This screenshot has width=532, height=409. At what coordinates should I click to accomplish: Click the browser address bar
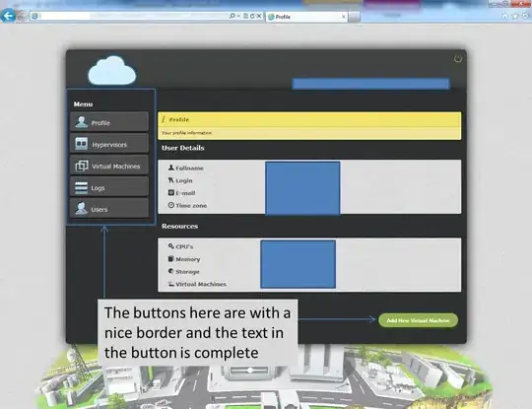(x=130, y=16)
